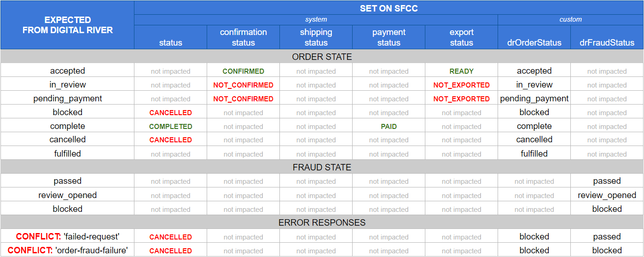Image resolution: width=644 pixels, height=257 pixels.
Task: Click the green 'CONFIRMED' cell
Action: pyautogui.click(x=243, y=71)
